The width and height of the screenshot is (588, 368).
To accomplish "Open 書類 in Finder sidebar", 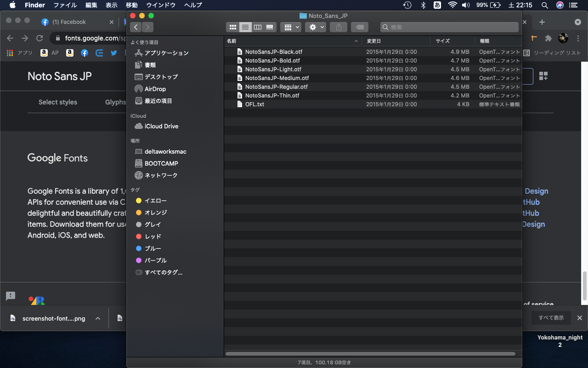I will click(145, 65).
